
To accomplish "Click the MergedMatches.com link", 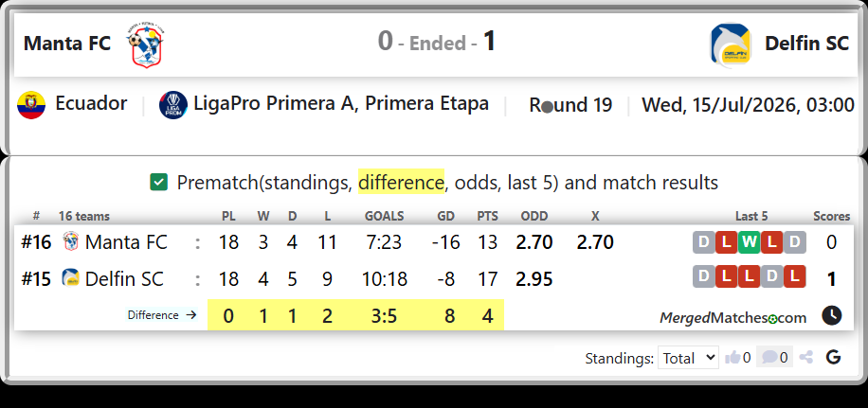I will click(x=732, y=318).
